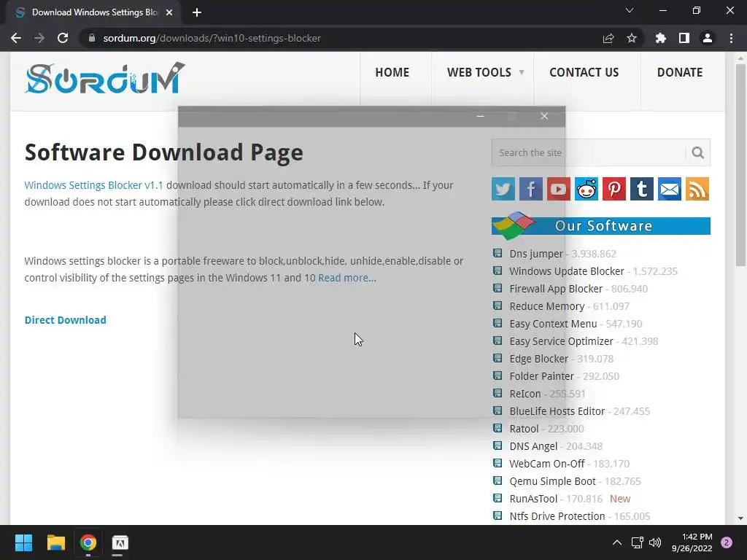Open Chrome profile icon
Image resolution: width=747 pixels, height=560 pixels.
coord(708,38)
